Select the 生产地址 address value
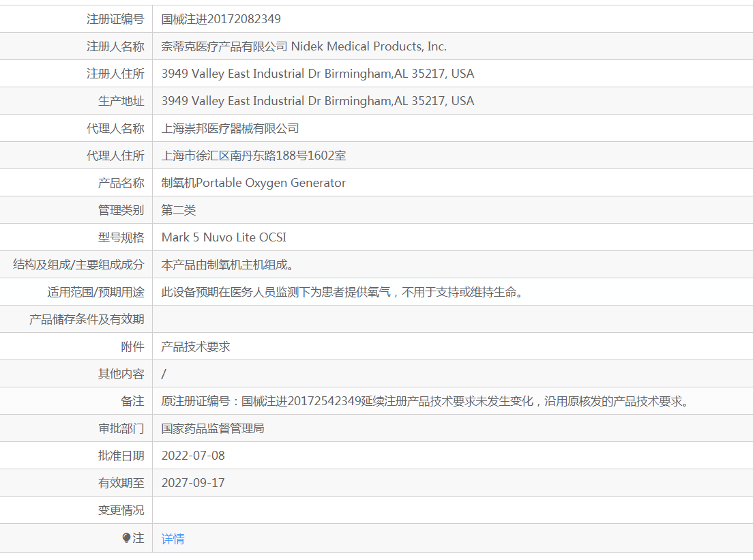This screenshot has height=560, width=753. 318,101
